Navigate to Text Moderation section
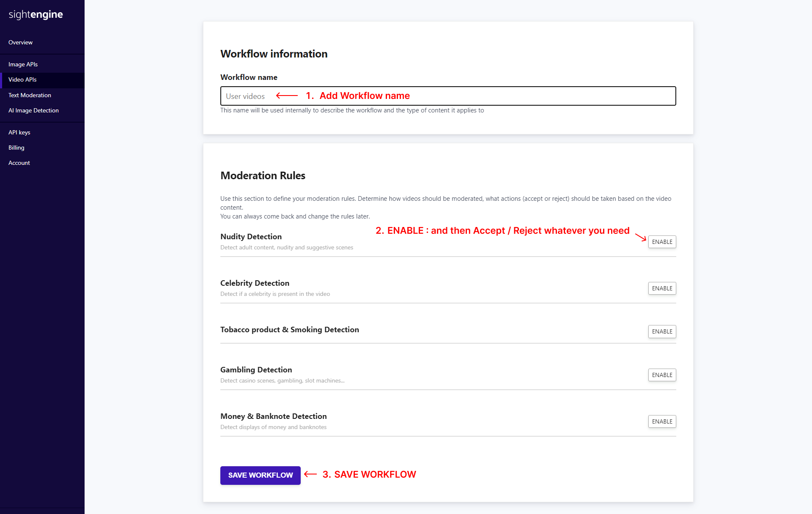The height and width of the screenshot is (514, 812). coord(29,95)
